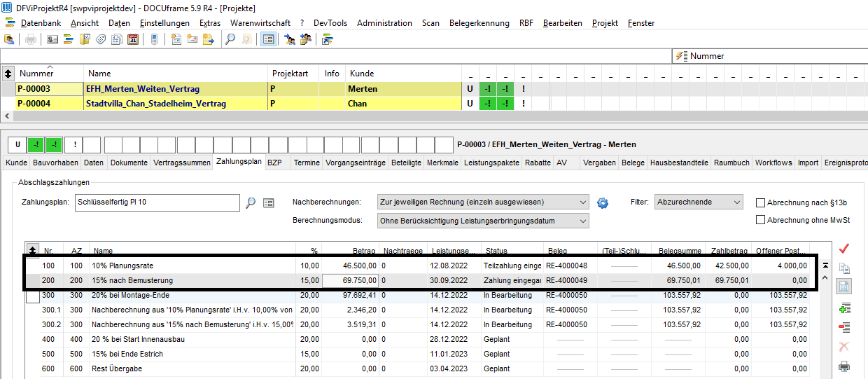The width and height of the screenshot is (868, 379).
Task: Click left arrow of project list horizontal scrollbar
Action: [7, 116]
